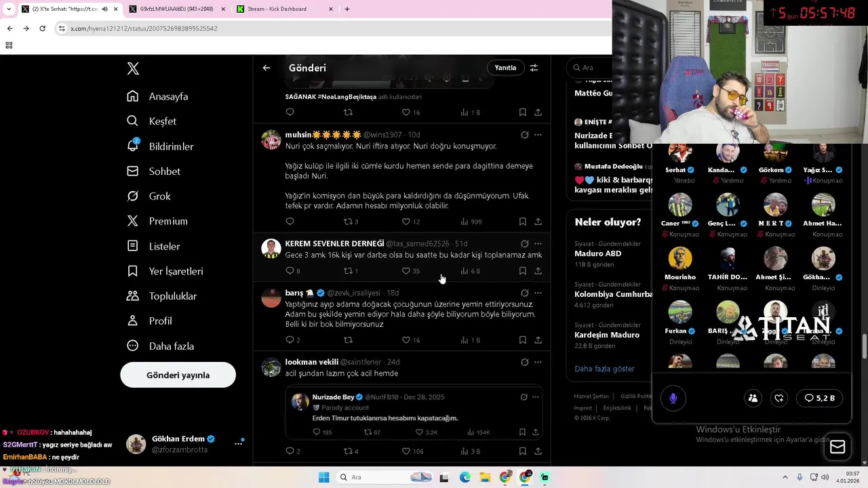Open the tab search dropdown
Viewport: 868px width, 488px height.
[9, 9]
